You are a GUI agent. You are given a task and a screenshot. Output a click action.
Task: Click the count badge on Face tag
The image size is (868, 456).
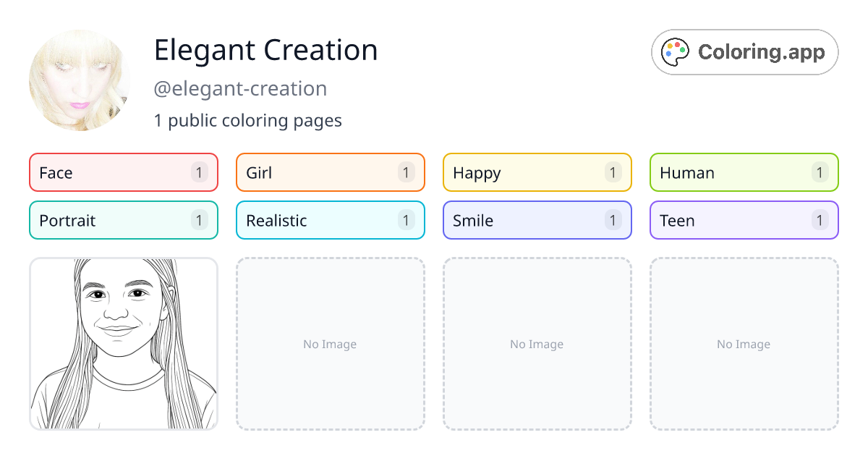[200, 172]
